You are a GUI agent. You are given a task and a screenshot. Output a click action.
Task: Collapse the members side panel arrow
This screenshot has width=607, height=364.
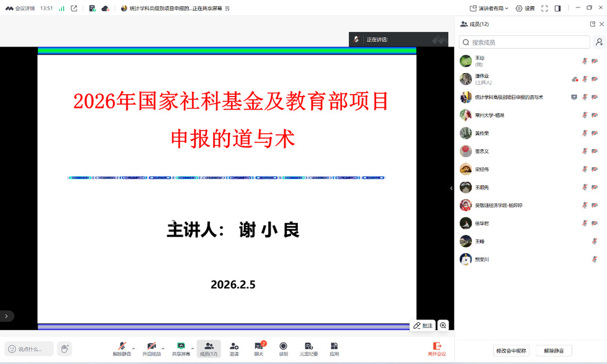click(451, 188)
